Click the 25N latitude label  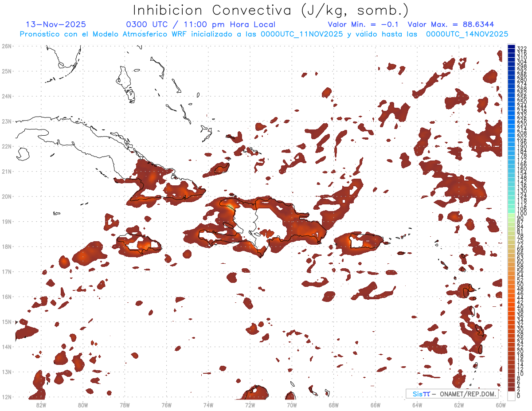point(6,71)
